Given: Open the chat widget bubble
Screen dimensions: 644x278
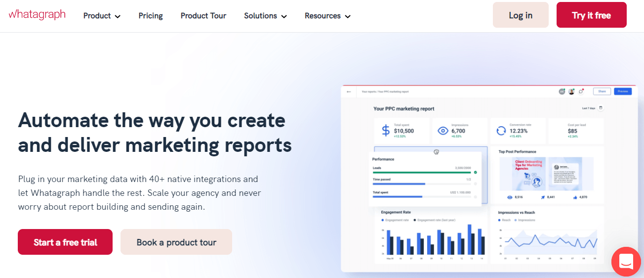Looking at the screenshot, I should coord(626,261).
